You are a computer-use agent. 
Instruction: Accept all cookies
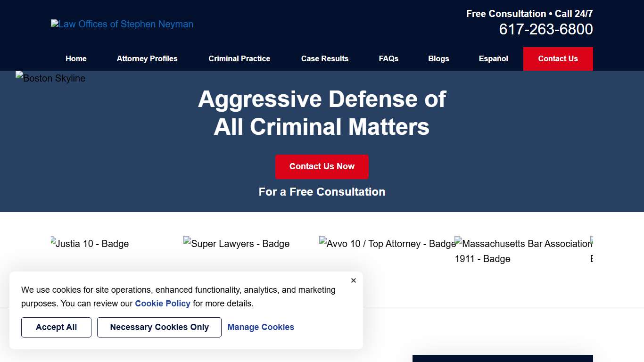click(56, 327)
